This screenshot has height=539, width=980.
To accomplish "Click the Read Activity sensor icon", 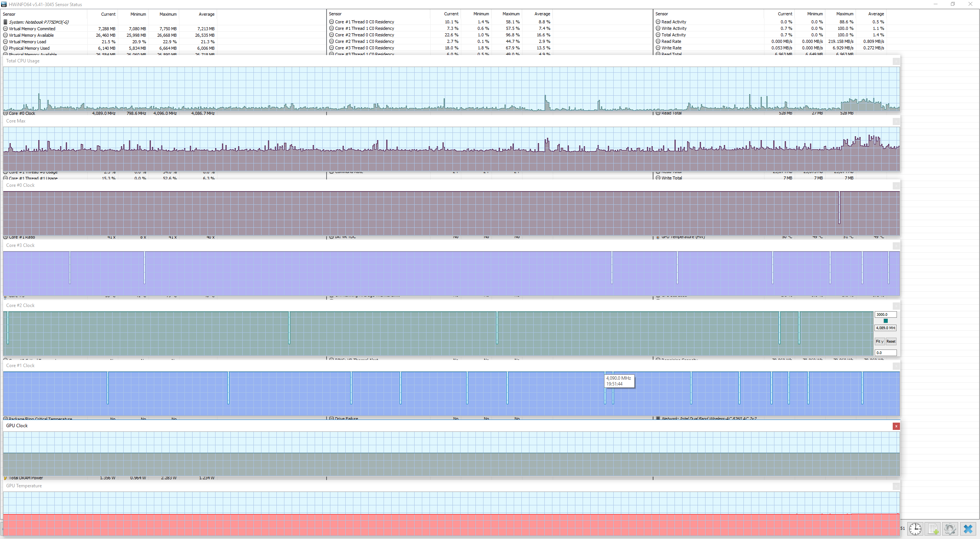I will [x=658, y=22].
